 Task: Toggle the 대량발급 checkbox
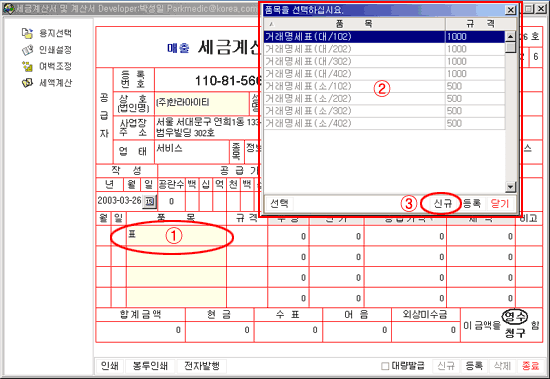point(385,366)
